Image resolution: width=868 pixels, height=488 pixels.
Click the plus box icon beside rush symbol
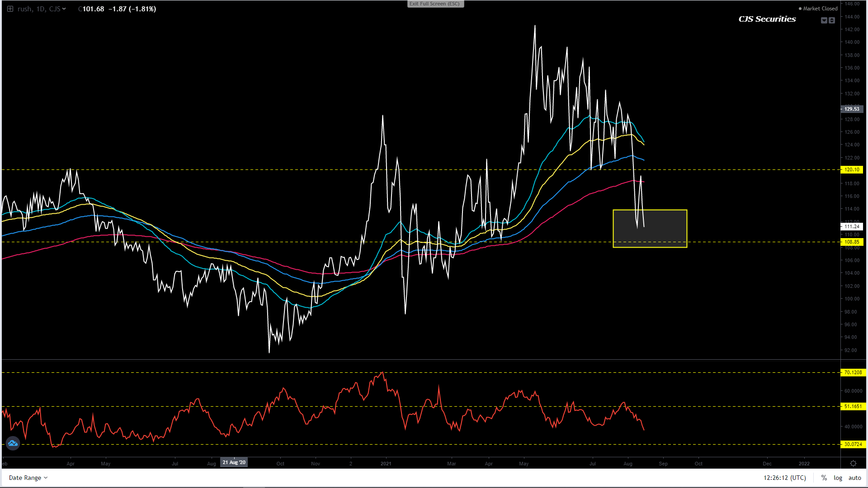pyautogui.click(x=10, y=9)
